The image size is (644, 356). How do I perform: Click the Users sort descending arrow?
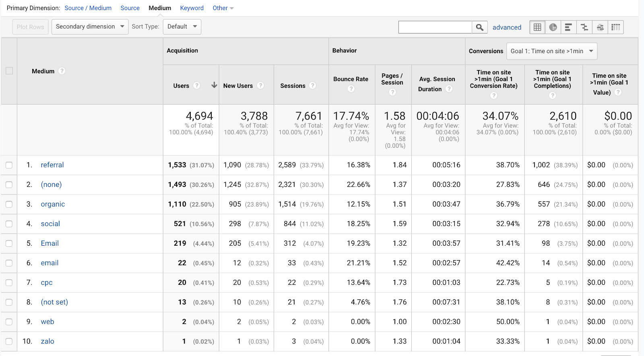click(214, 85)
